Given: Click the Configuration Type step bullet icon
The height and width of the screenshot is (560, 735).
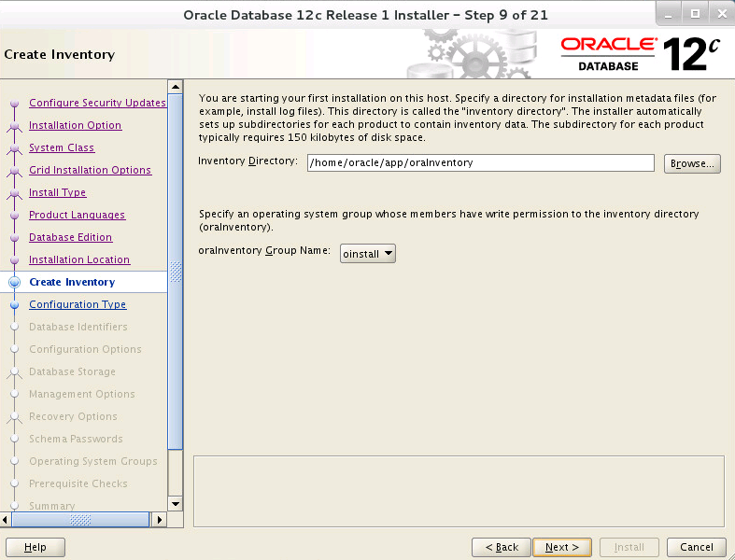Looking at the screenshot, I should click(15, 304).
